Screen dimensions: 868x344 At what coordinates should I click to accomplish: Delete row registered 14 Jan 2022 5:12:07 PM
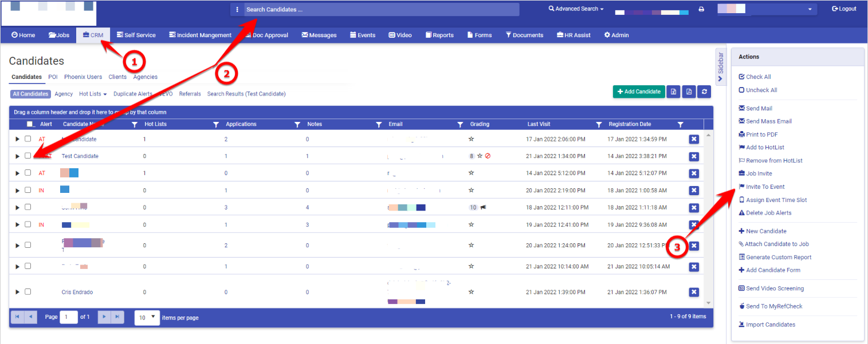694,173
